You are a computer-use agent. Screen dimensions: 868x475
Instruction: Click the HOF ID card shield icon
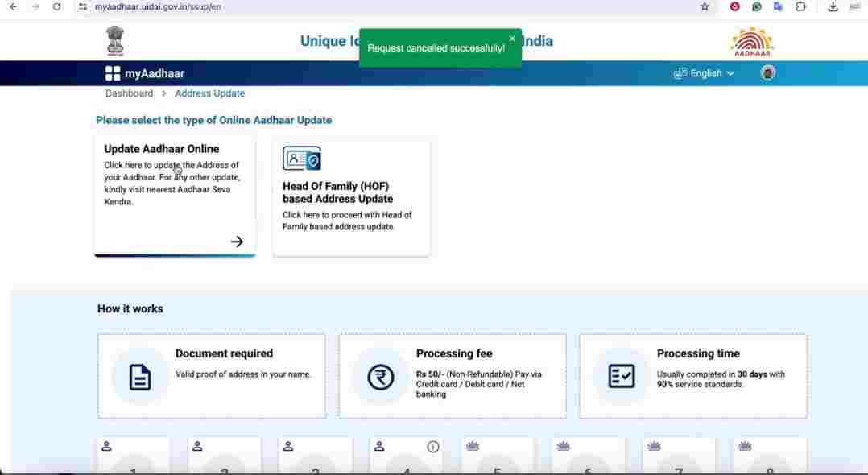coord(302,159)
